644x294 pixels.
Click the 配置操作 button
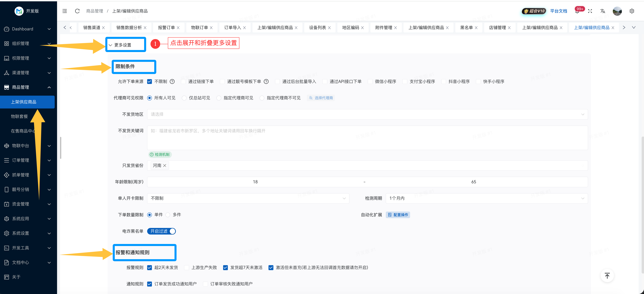(398, 215)
